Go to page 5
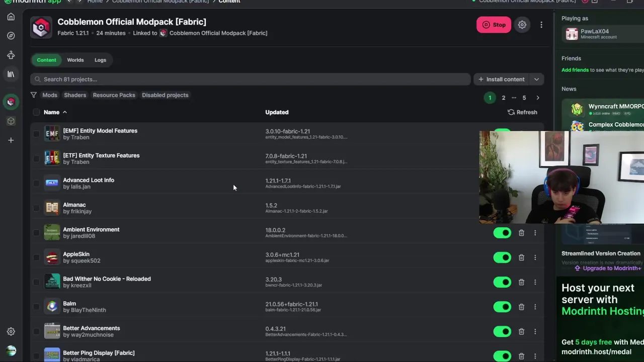 point(524,98)
